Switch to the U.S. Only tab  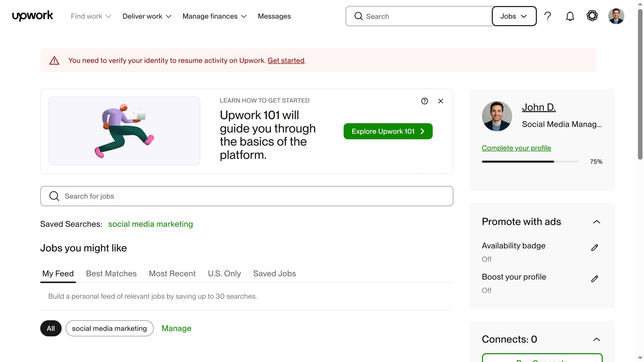pos(224,274)
